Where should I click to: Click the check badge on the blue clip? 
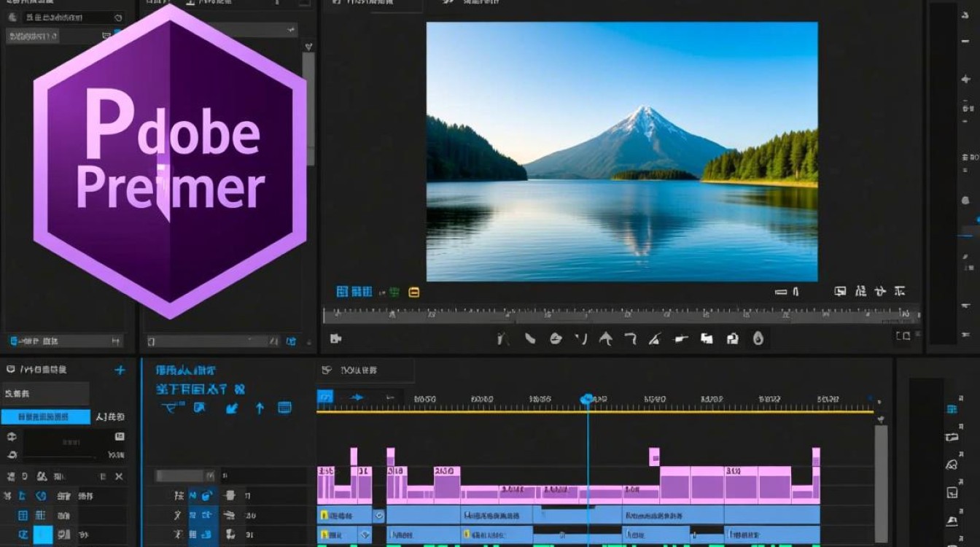click(x=378, y=516)
